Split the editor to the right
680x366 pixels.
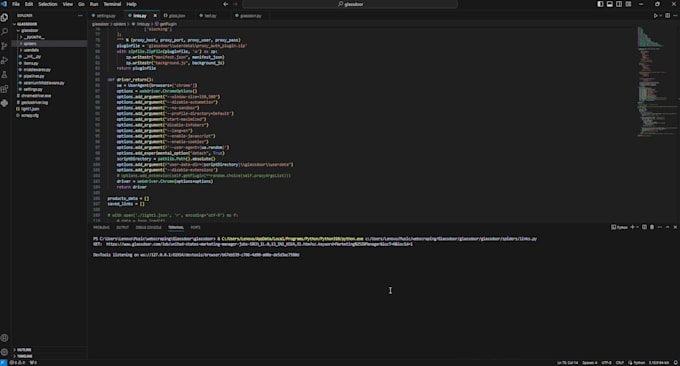coord(667,16)
